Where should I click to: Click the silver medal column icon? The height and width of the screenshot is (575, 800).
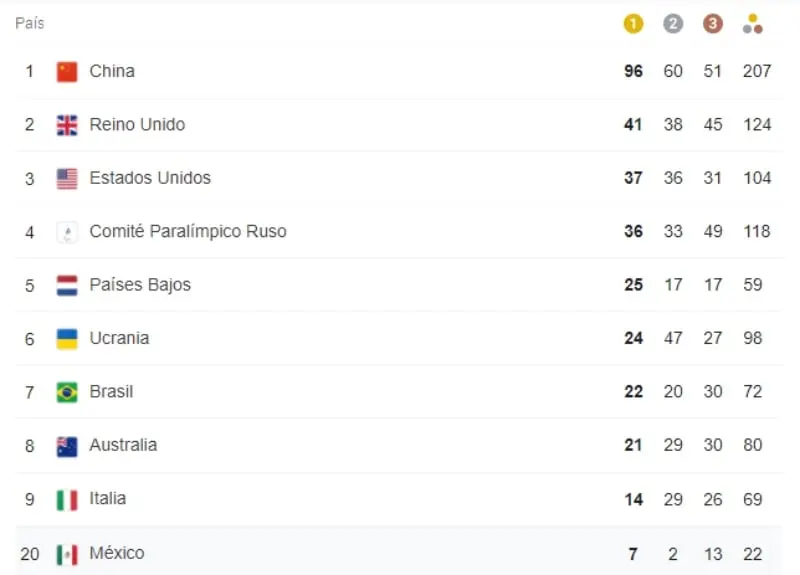pos(673,23)
